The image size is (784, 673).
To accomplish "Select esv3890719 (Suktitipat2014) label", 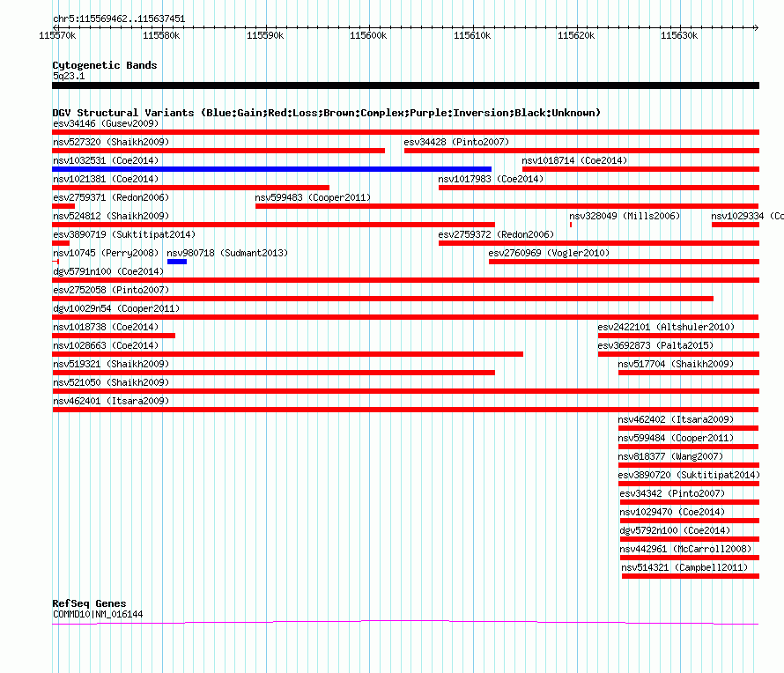I will [x=124, y=234].
